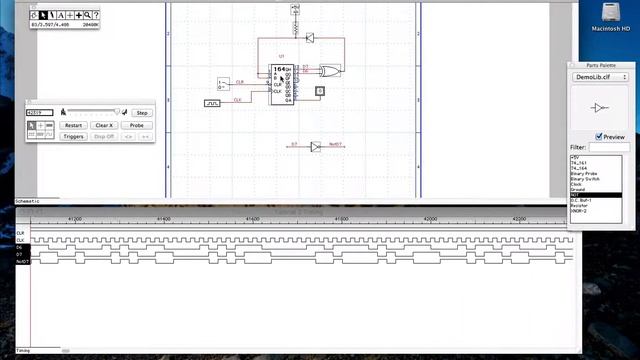Select highlighted NOT in parts list

[596, 195]
